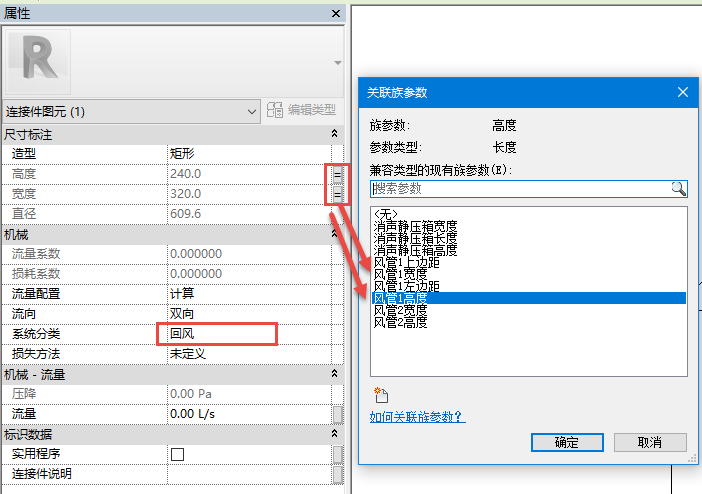The height and width of the screenshot is (494, 702).
Task: Click associate parameter button for 流量
Action: point(338,414)
